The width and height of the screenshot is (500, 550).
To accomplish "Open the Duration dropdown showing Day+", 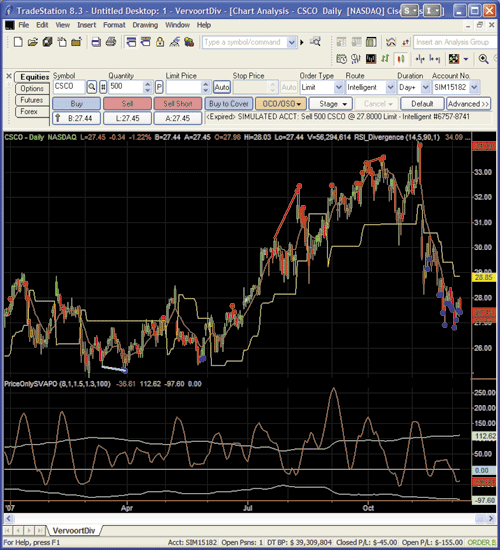I will [425, 87].
